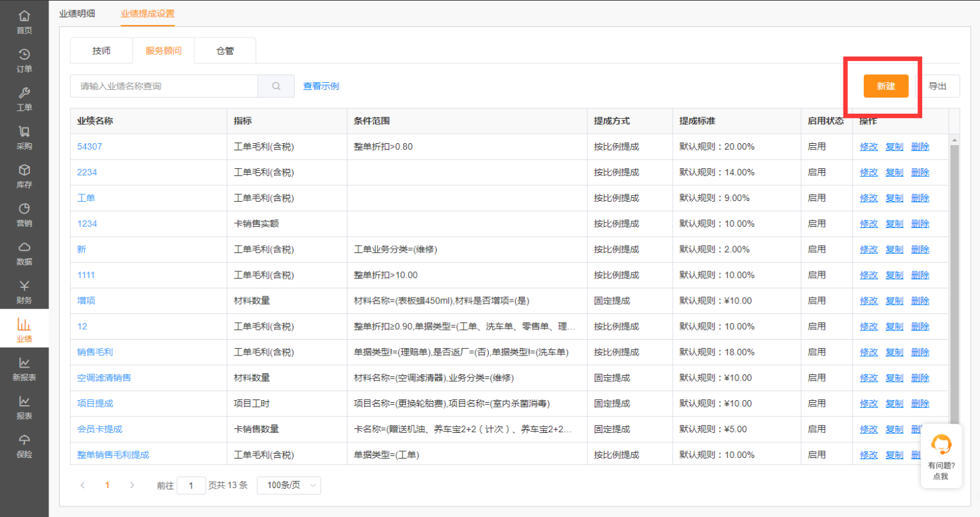Click the 导出 button
The height and width of the screenshot is (517, 980).
tap(937, 86)
